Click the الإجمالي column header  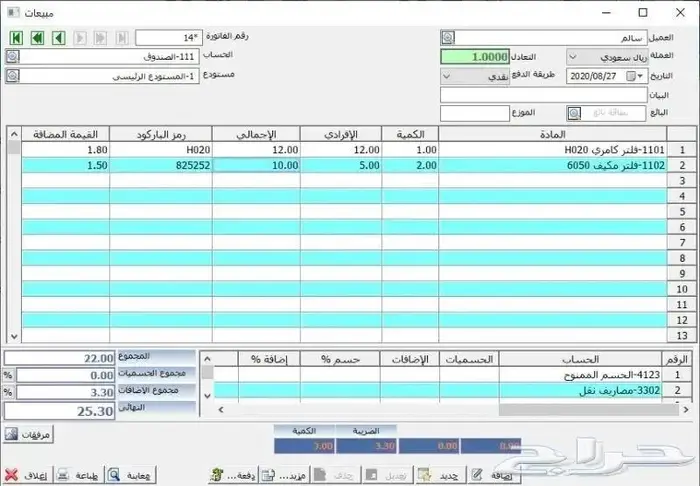click(x=256, y=134)
